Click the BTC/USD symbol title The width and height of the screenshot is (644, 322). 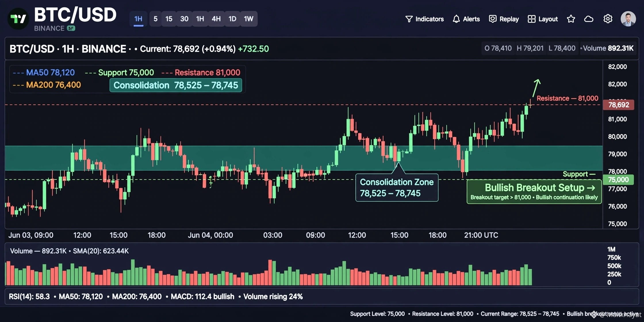point(75,15)
